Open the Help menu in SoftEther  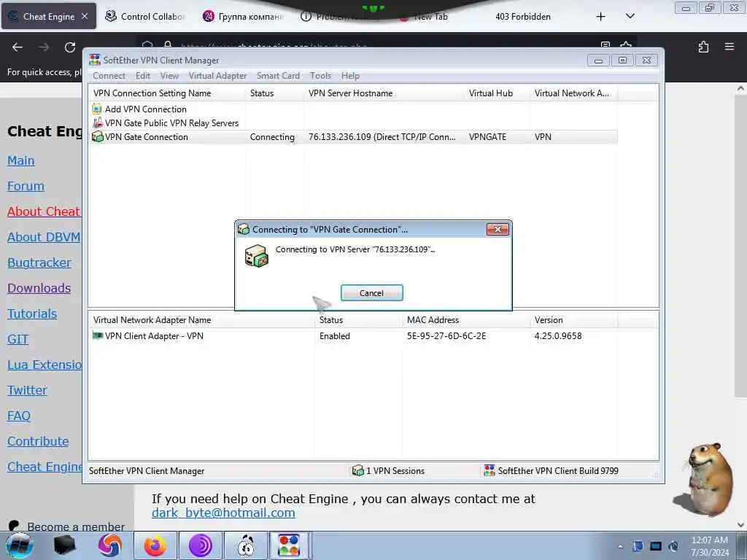(x=350, y=76)
